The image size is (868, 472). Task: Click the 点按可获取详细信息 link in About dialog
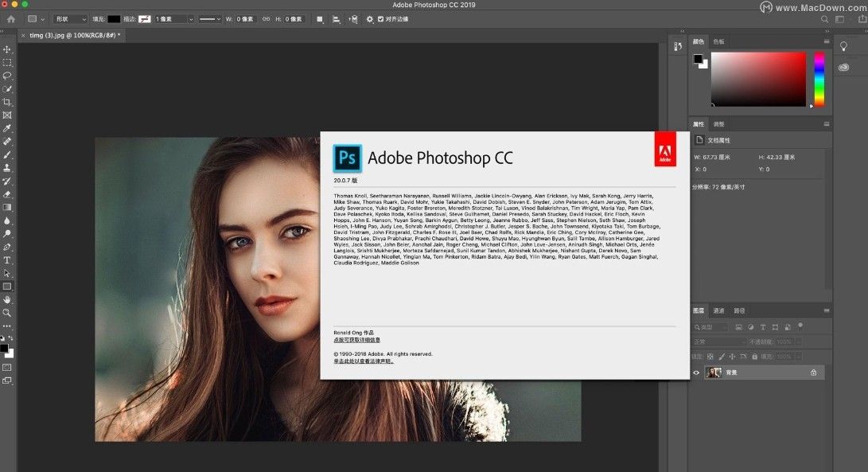click(x=356, y=340)
